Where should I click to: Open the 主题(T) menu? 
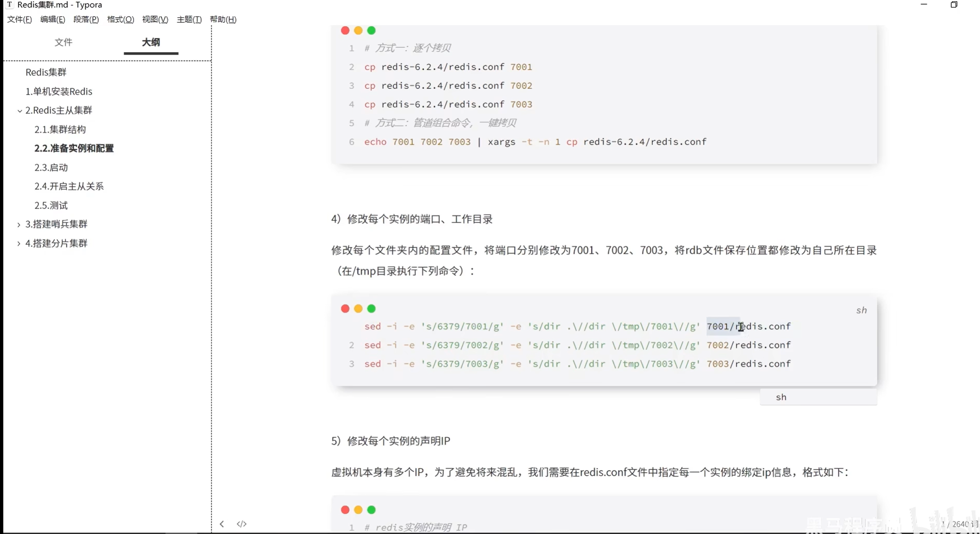[189, 19]
